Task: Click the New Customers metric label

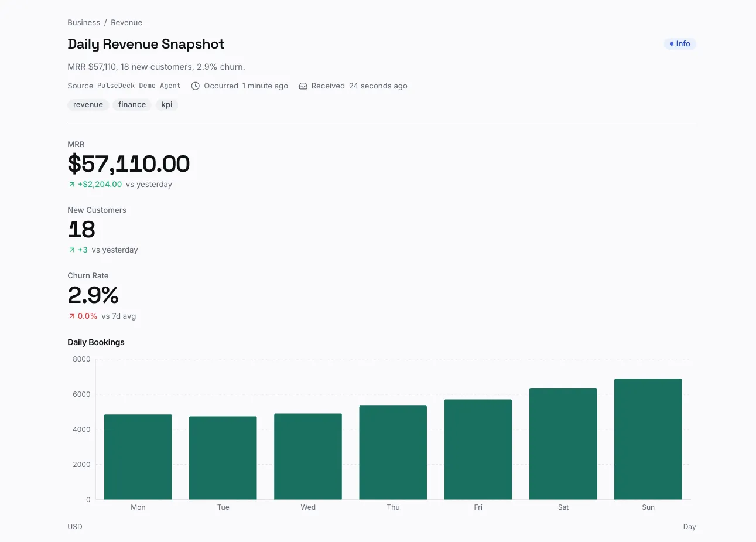Action: tap(97, 210)
